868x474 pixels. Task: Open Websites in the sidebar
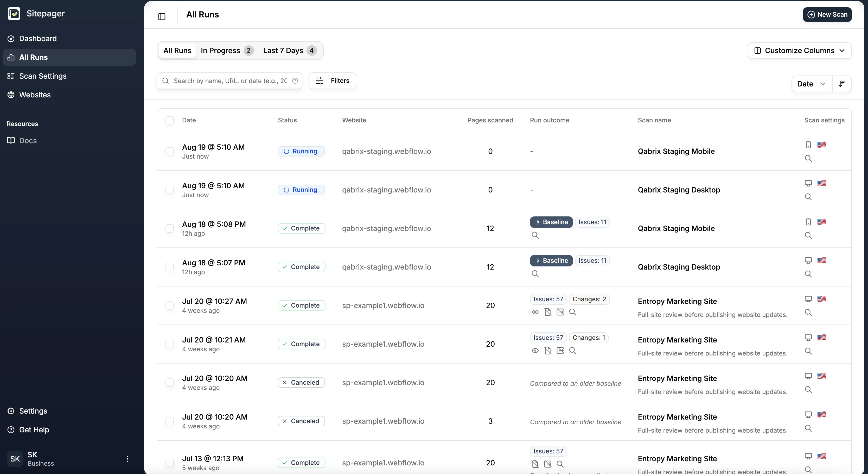click(69, 95)
